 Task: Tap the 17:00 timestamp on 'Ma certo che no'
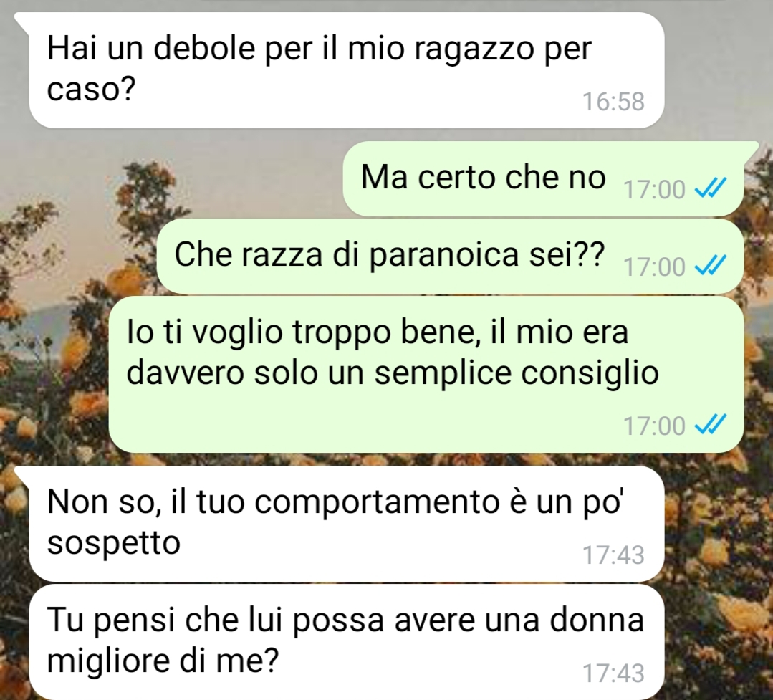click(x=654, y=189)
